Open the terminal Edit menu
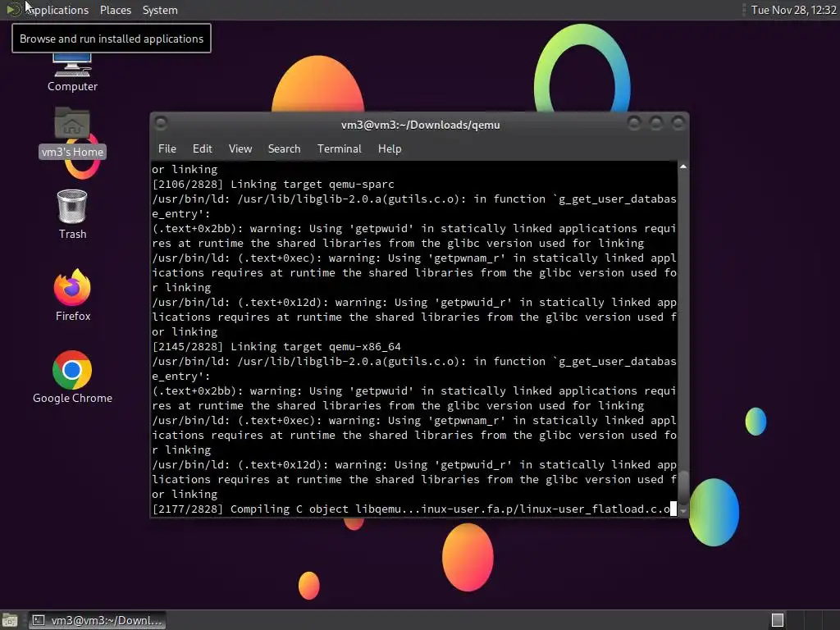 coord(202,148)
